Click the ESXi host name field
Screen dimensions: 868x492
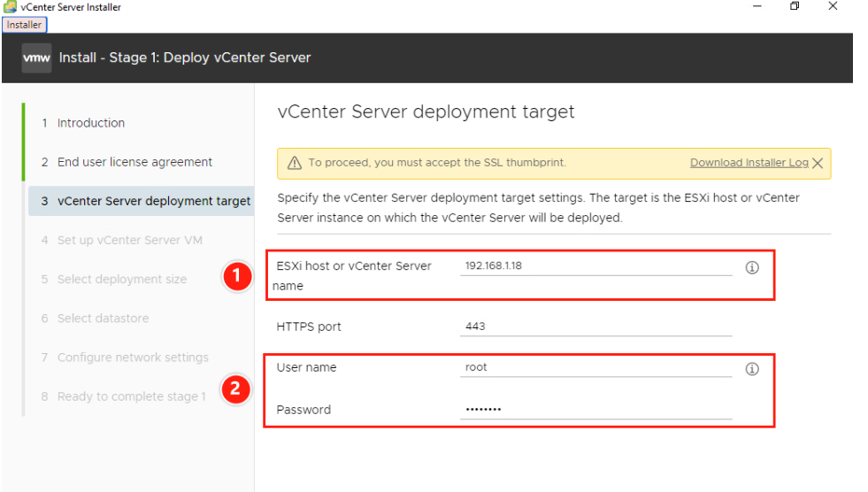(595, 266)
